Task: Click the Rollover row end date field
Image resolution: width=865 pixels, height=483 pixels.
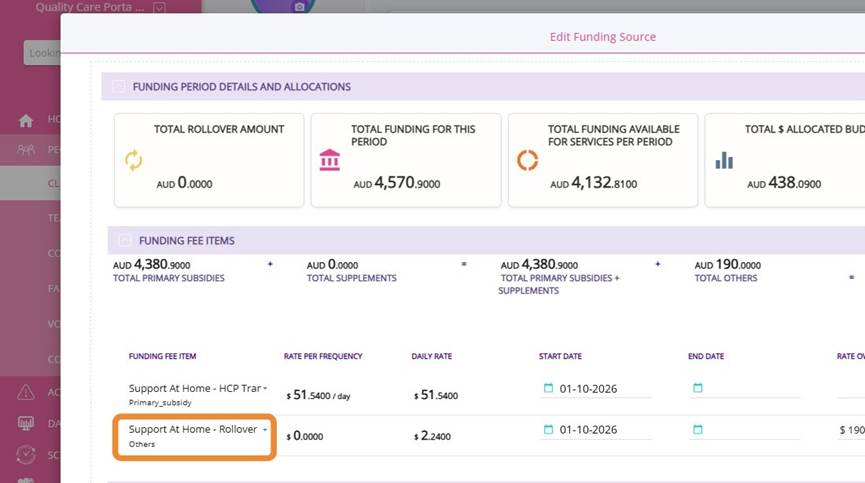Action: 744,429
